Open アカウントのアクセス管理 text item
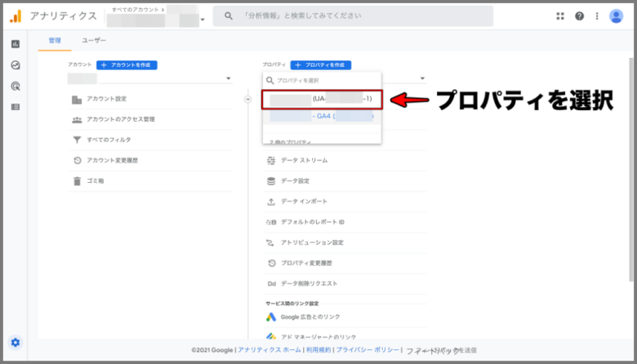 pos(121,119)
